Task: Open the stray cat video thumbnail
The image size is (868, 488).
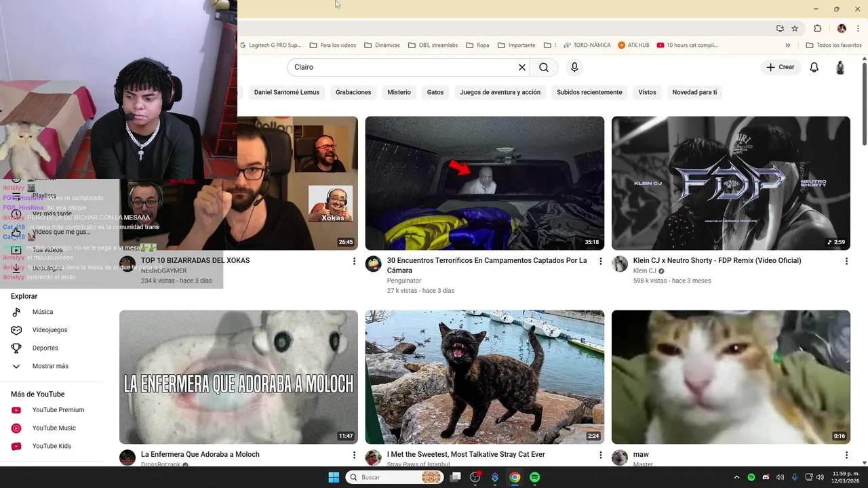Action: click(485, 377)
